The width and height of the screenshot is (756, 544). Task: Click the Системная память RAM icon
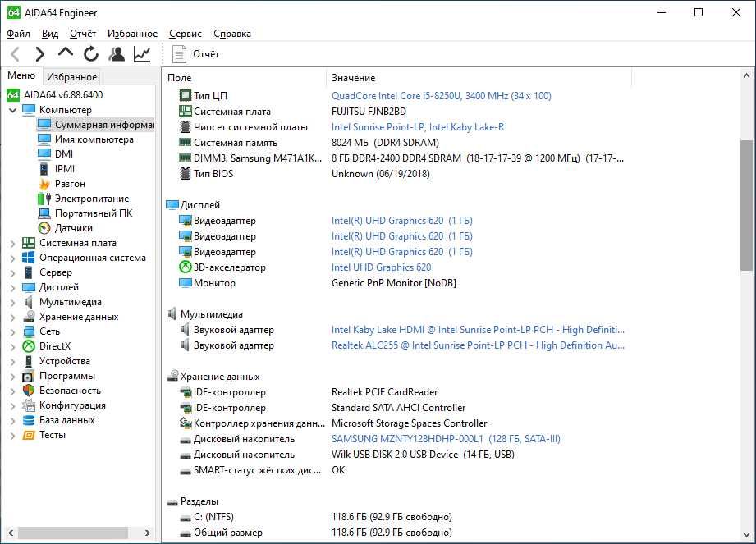(x=186, y=142)
